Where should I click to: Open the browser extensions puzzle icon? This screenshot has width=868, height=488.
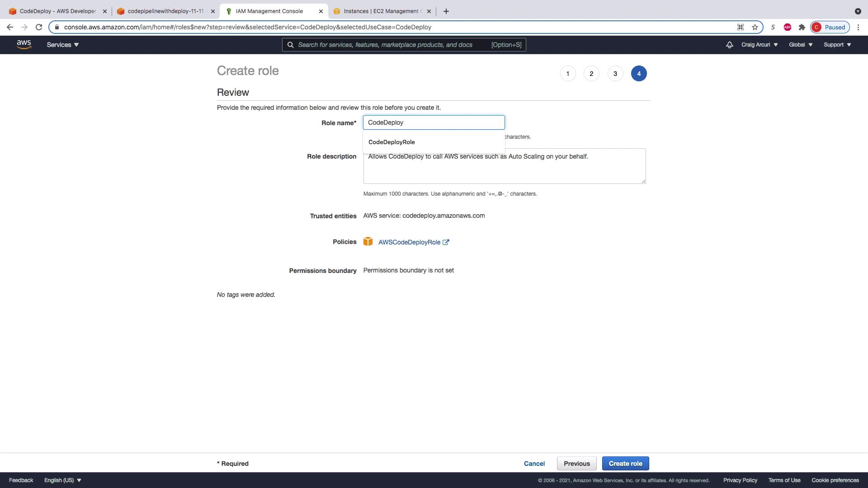pos(802,27)
